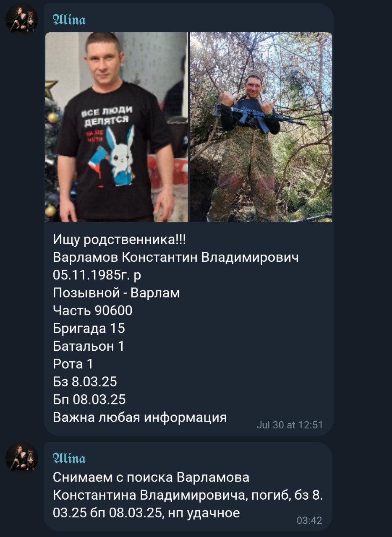Click the line "Ищу родственника!!!"
Screen dimensions: 392x537
tap(120, 240)
